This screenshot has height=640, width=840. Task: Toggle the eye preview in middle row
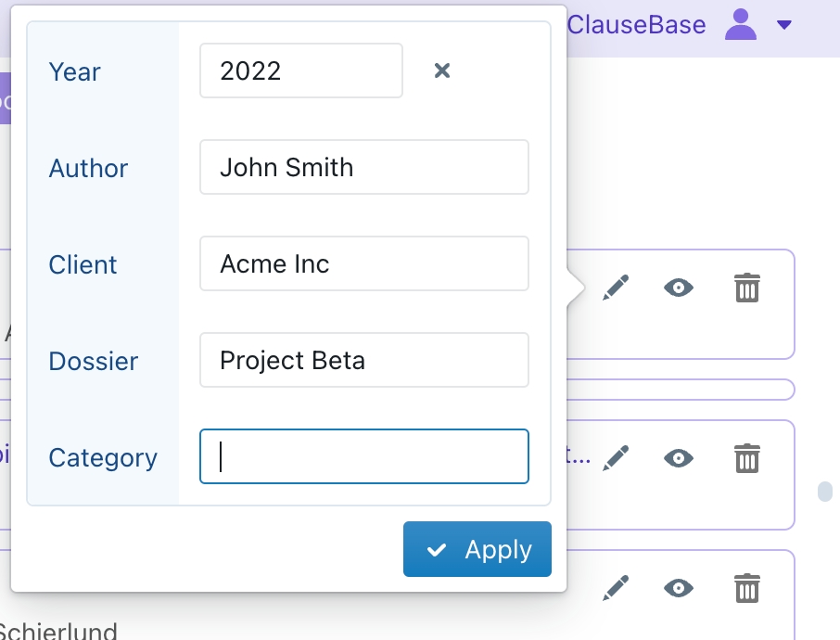point(679,458)
